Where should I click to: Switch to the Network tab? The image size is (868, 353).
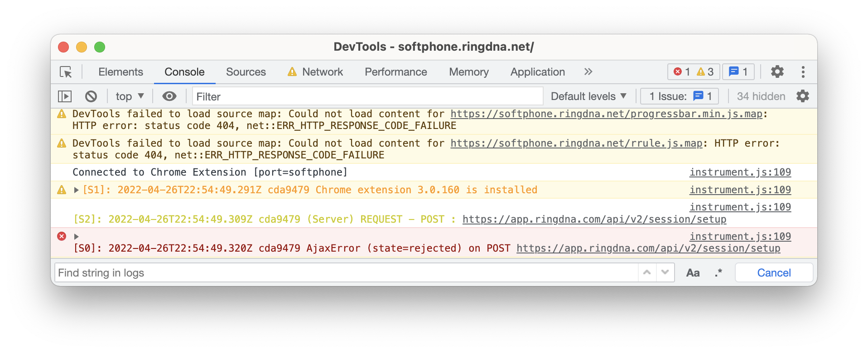(322, 72)
